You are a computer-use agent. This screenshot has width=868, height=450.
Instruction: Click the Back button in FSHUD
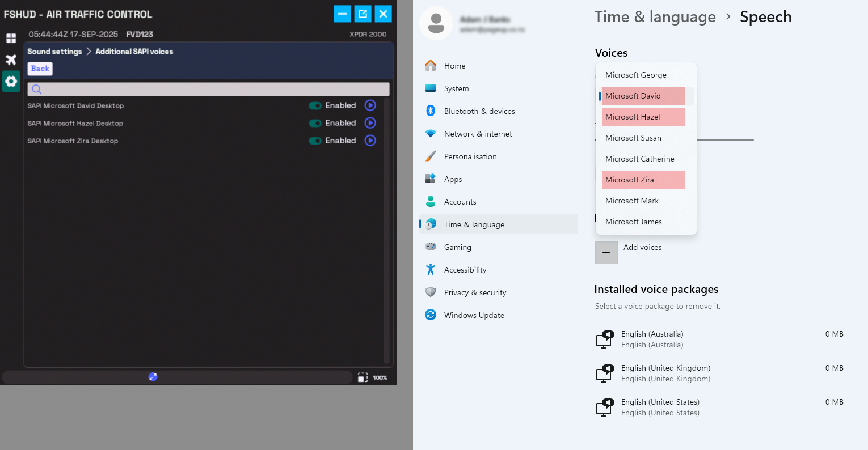(x=40, y=69)
